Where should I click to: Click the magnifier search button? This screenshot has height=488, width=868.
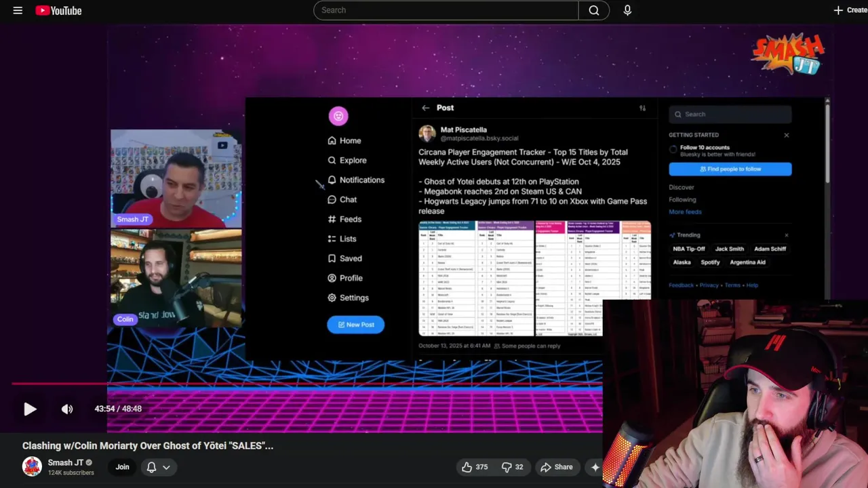tap(594, 10)
